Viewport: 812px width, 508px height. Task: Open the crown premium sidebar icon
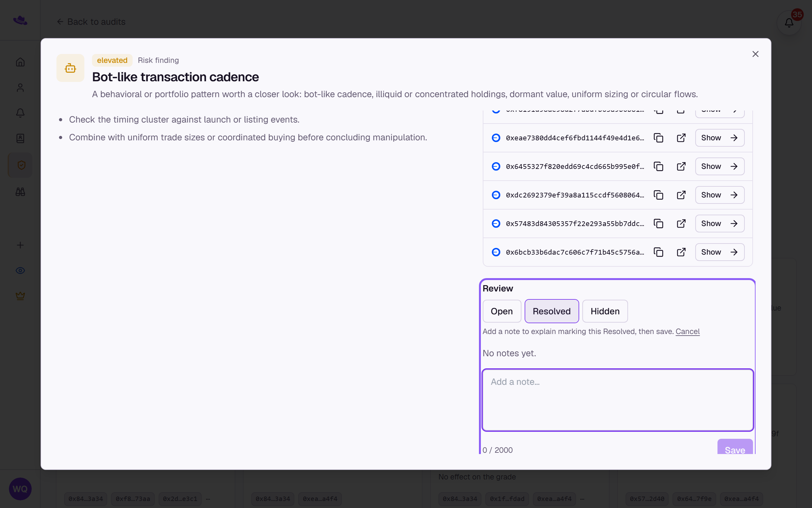pos(20,296)
